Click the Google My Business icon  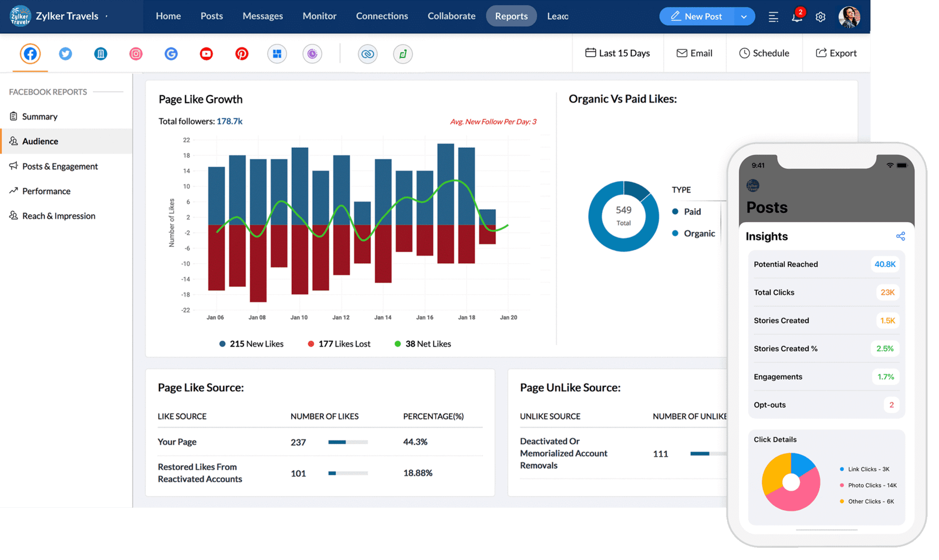171,53
